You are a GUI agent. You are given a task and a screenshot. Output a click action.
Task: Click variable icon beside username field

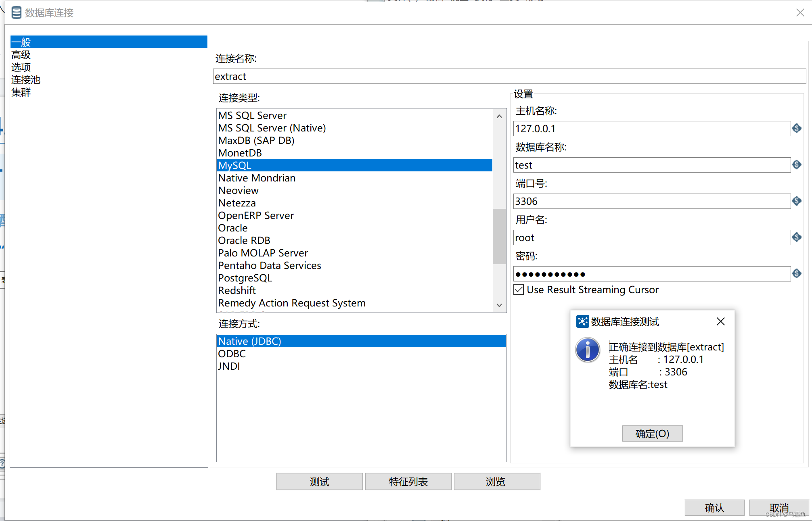(796, 238)
